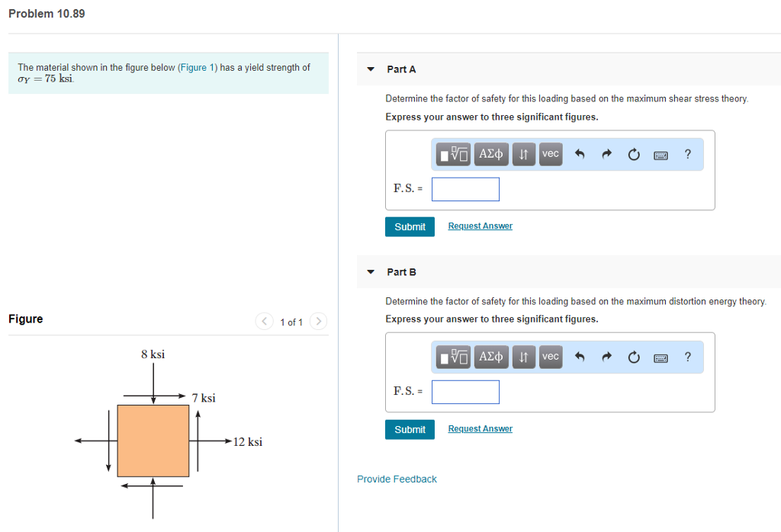Click the up/down arrows icon in Part A toolbar
The width and height of the screenshot is (781, 532).
[x=523, y=154]
